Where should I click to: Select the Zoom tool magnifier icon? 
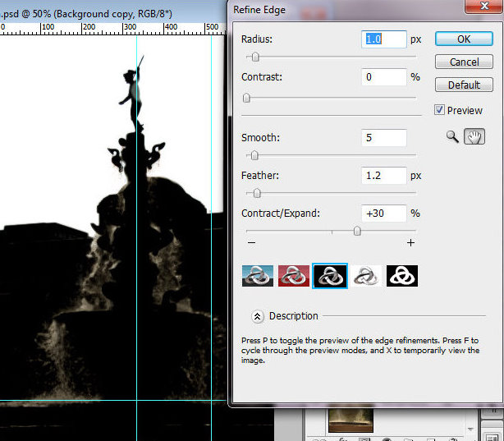[x=452, y=136]
